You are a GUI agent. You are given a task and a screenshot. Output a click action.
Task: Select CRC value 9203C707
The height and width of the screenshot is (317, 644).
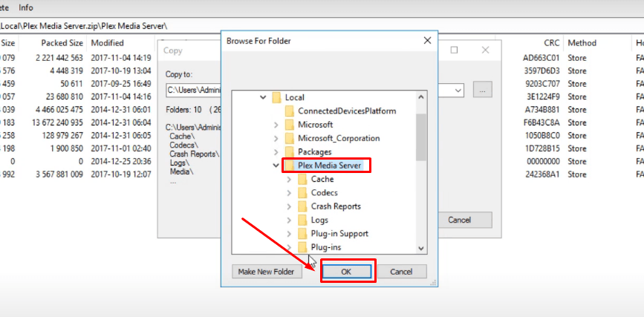(542, 84)
